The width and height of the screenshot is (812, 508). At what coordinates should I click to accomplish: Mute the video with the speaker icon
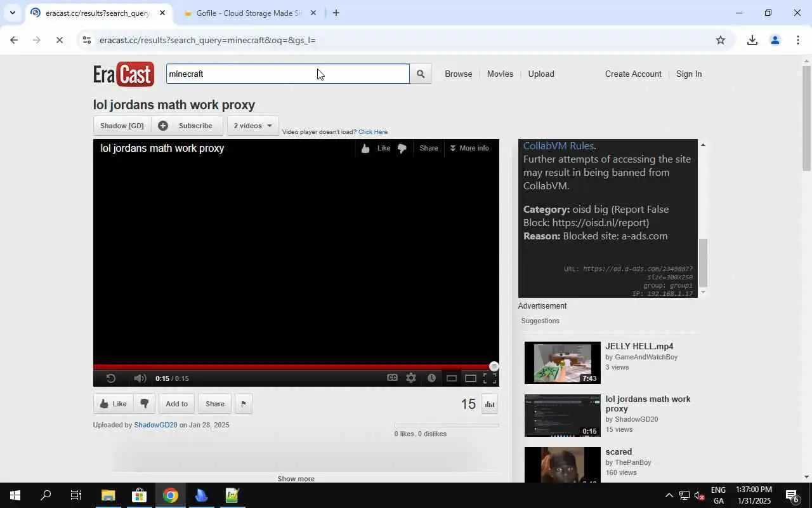coord(140,378)
